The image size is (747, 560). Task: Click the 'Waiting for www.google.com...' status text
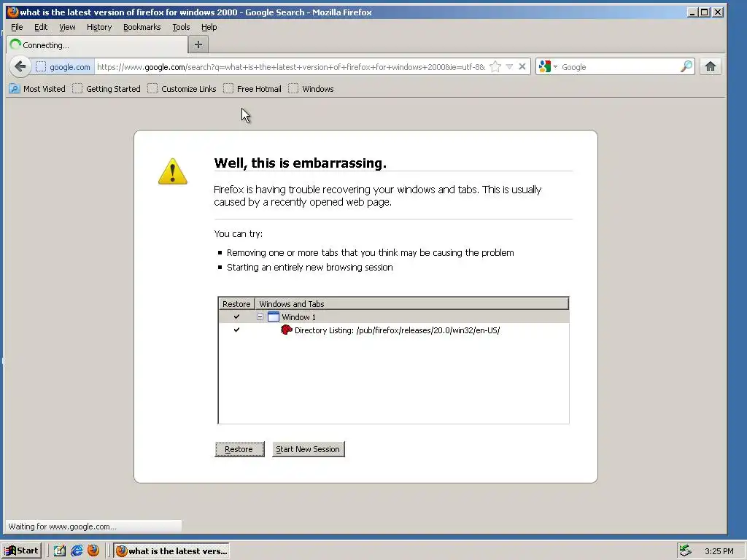tap(63, 526)
